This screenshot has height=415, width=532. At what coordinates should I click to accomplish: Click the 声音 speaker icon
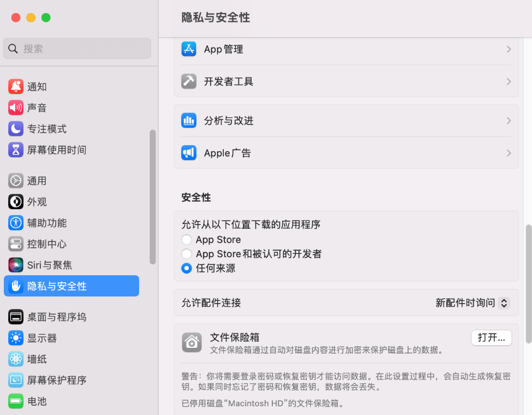point(16,108)
